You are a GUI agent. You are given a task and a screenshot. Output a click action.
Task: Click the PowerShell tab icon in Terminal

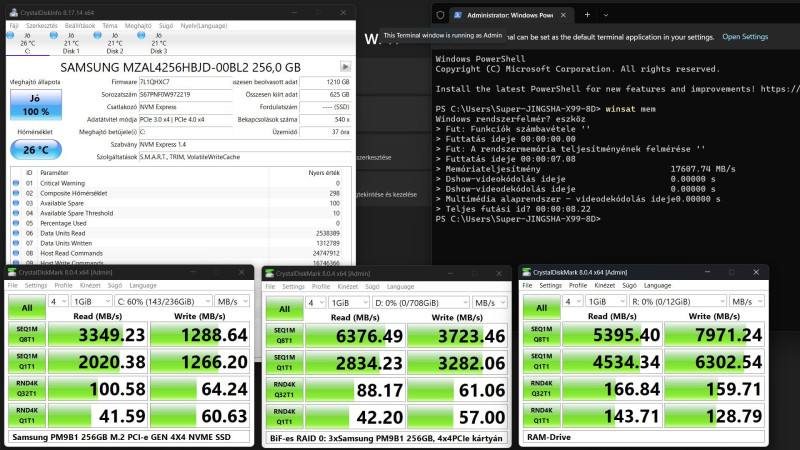click(x=458, y=15)
